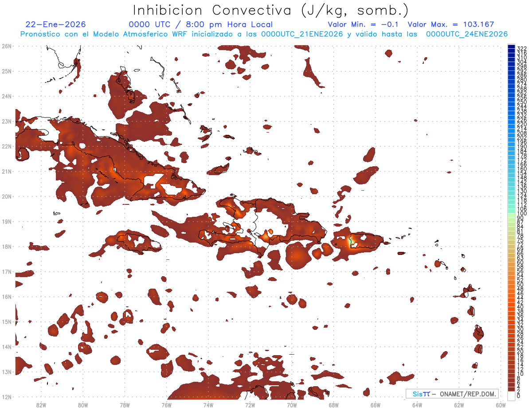
Task: Click the "17N" latitude label
Action: pos(7,271)
